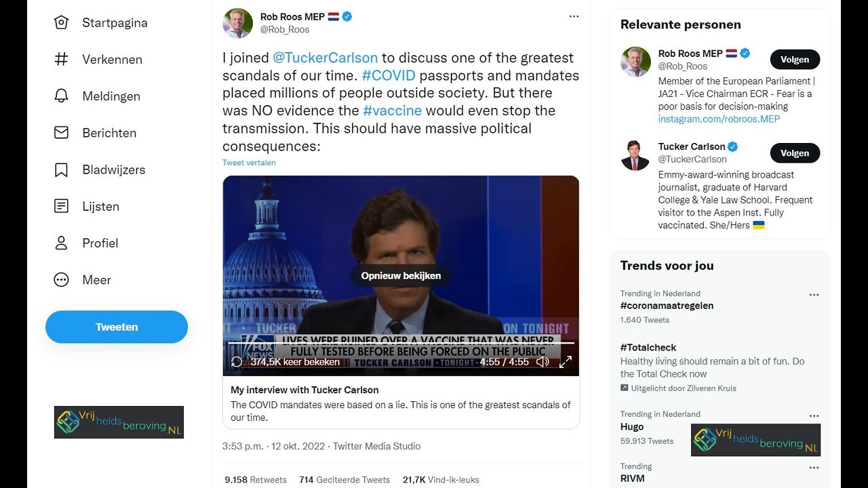Click the blue Tweeten button
The height and width of the screenshot is (488, 868).
(117, 327)
